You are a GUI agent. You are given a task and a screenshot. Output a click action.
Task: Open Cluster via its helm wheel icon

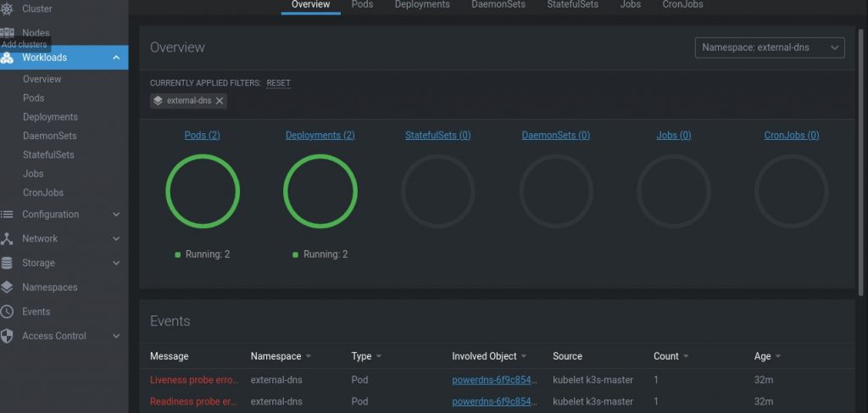[x=7, y=8]
